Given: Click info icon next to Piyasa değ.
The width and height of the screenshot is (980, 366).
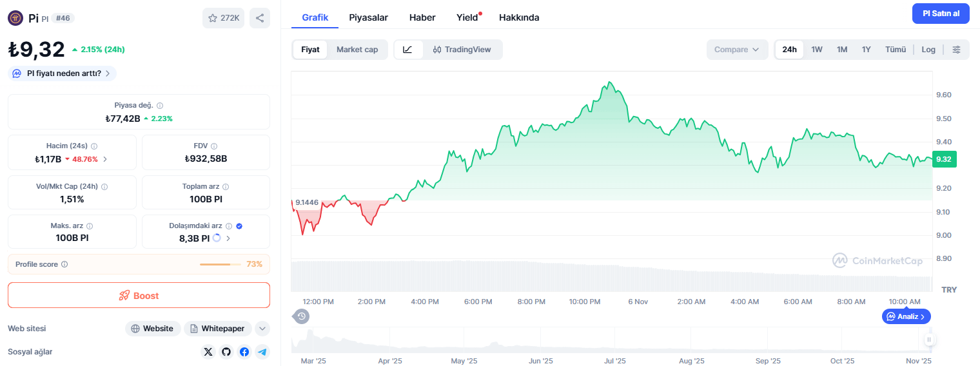Looking at the screenshot, I should click(160, 106).
